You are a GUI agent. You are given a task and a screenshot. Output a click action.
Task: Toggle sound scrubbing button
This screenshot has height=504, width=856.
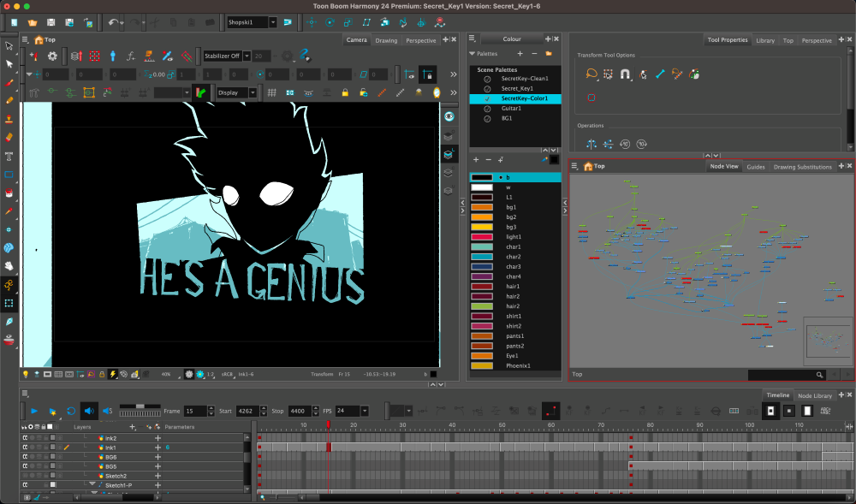pyautogui.click(x=108, y=411)
